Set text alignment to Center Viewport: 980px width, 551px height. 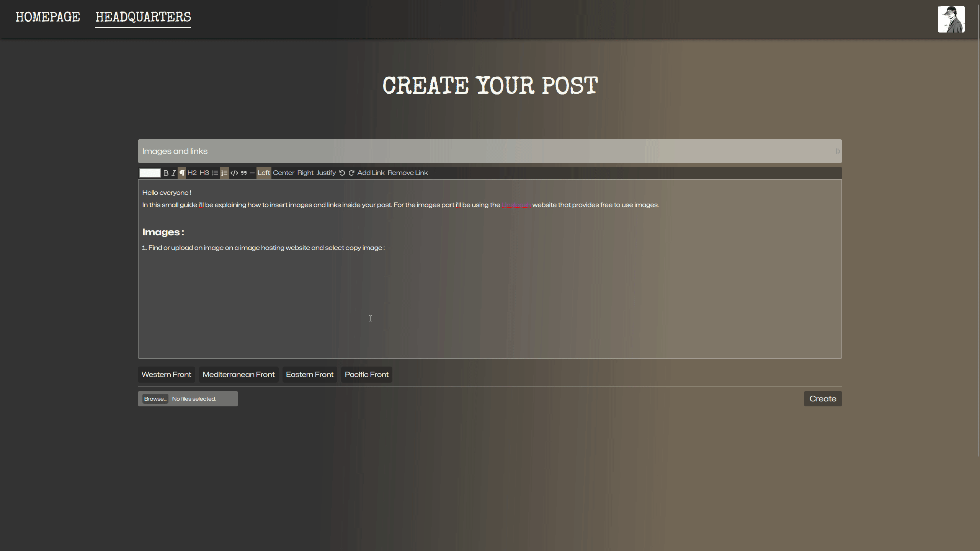click(x=283, y=173)
